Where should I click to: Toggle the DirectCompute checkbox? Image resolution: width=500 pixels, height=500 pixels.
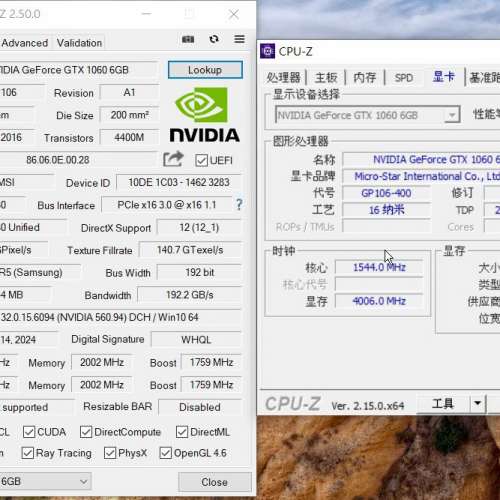point(86,432)
